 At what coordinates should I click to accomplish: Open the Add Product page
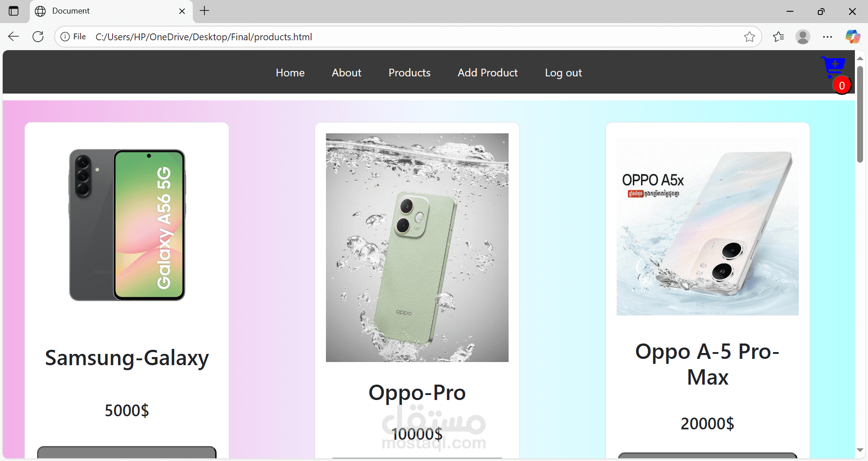point(488,73)
